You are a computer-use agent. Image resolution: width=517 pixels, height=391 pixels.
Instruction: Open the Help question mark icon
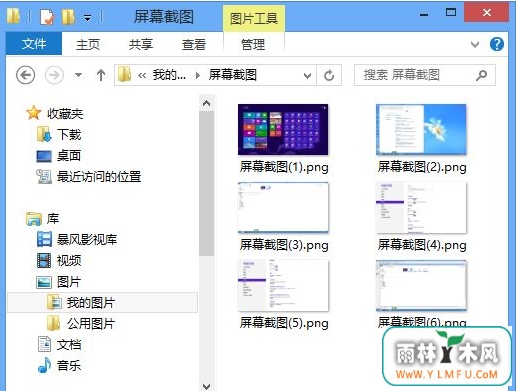point(497,44)
